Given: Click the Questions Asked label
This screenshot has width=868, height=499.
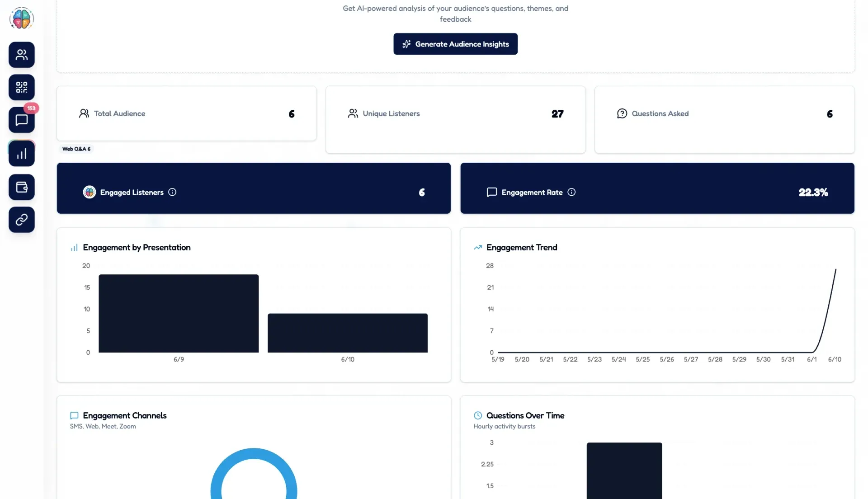Looking at the screenshot, I should click(660, 113).
